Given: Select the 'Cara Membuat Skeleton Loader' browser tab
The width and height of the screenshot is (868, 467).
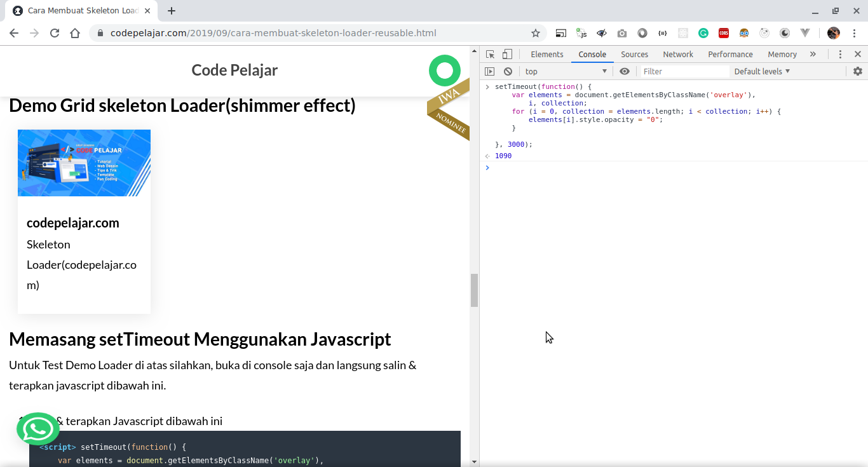Looking at the screenshot, I should coord(83,11).
